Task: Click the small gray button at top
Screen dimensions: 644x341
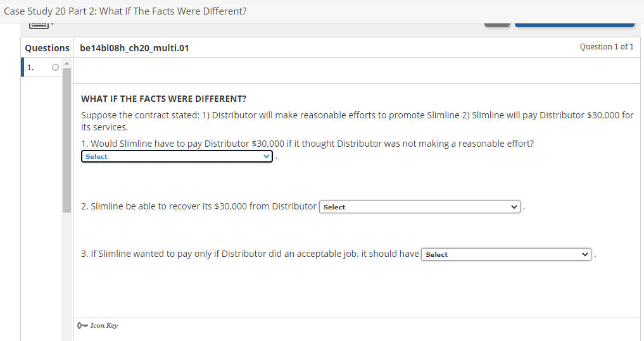Action: pyautogui.click(x=497, y=25)
